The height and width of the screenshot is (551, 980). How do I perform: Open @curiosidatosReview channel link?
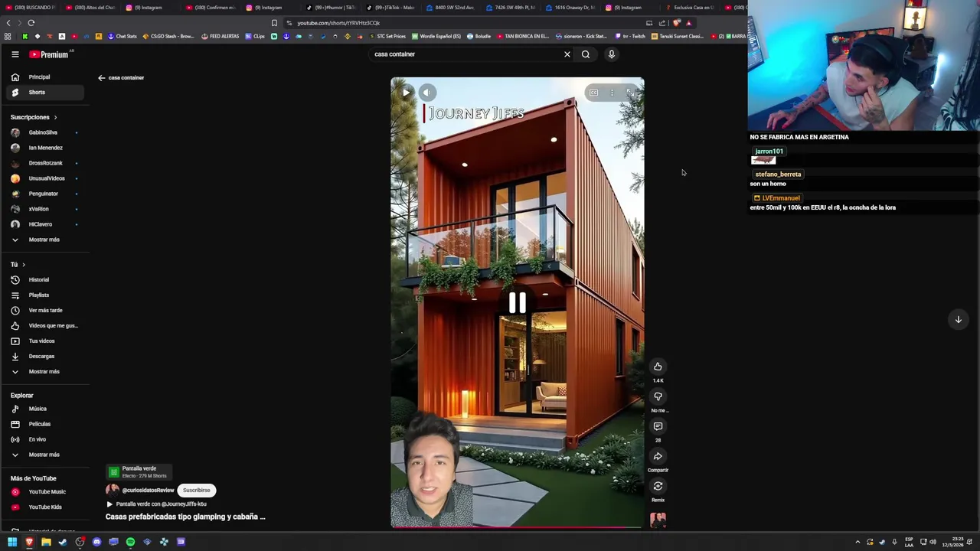[148, 491]
